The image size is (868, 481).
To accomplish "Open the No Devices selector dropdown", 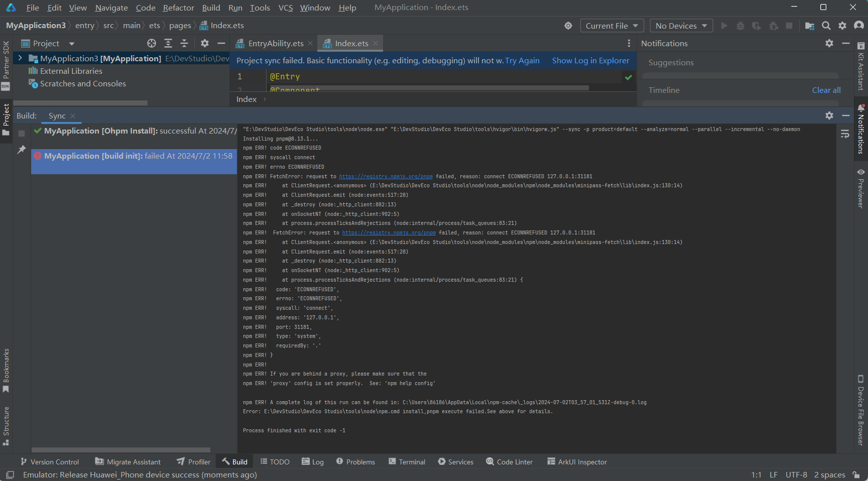I will 681,26.
